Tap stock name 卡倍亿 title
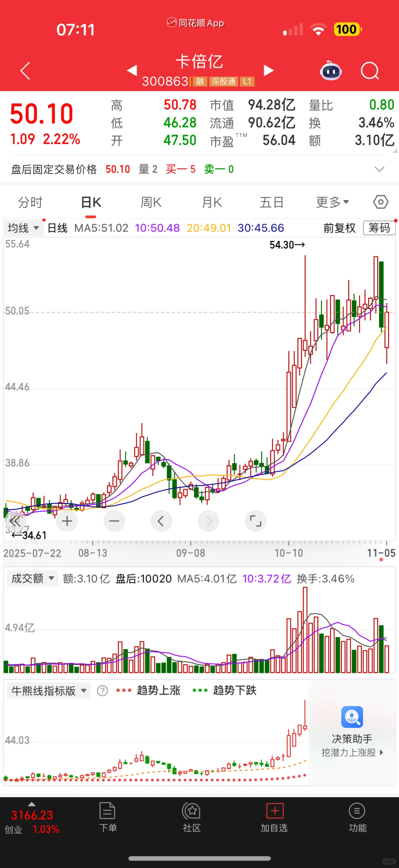This screenshot has width=399, height=868. tap(199, 61)
